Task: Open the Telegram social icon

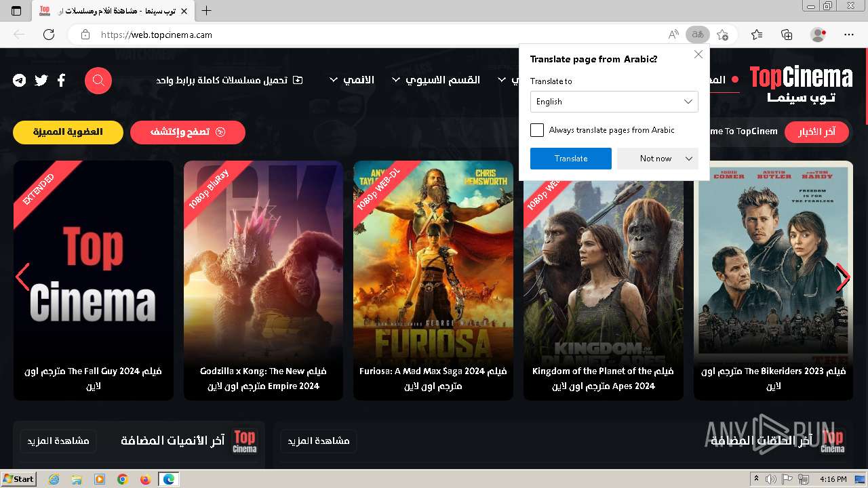Action: click(x=20, y=81)
